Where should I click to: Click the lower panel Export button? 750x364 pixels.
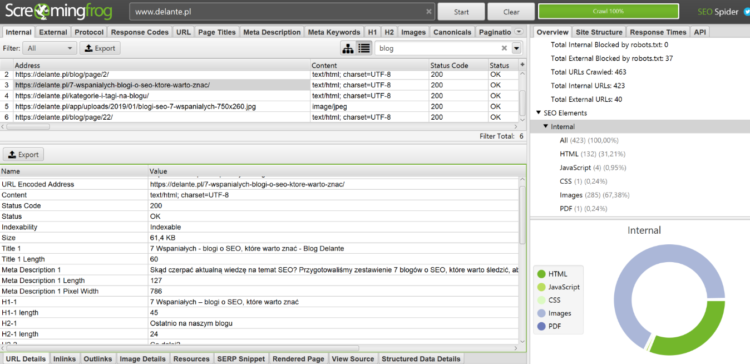pos(24,154)
